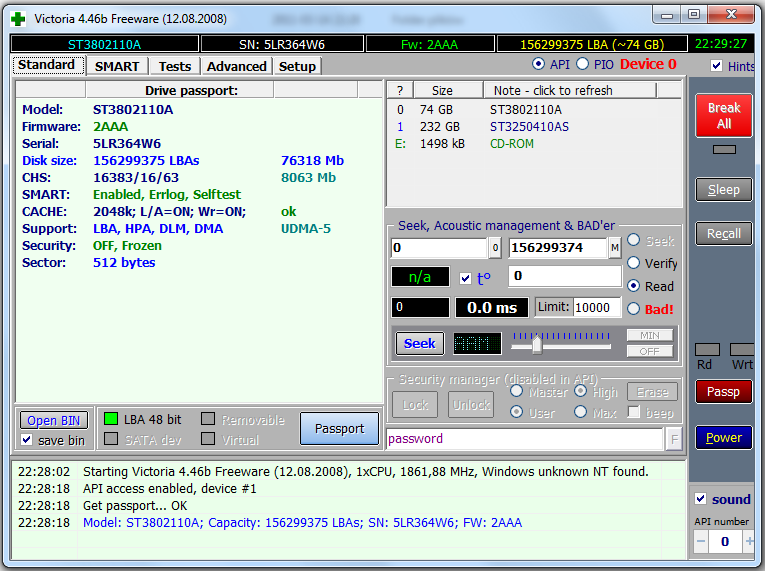Viewport: 766px width, 573px height.
Task: Select drive 0 ST3802110A in list
Action: [x=534, y=110]
